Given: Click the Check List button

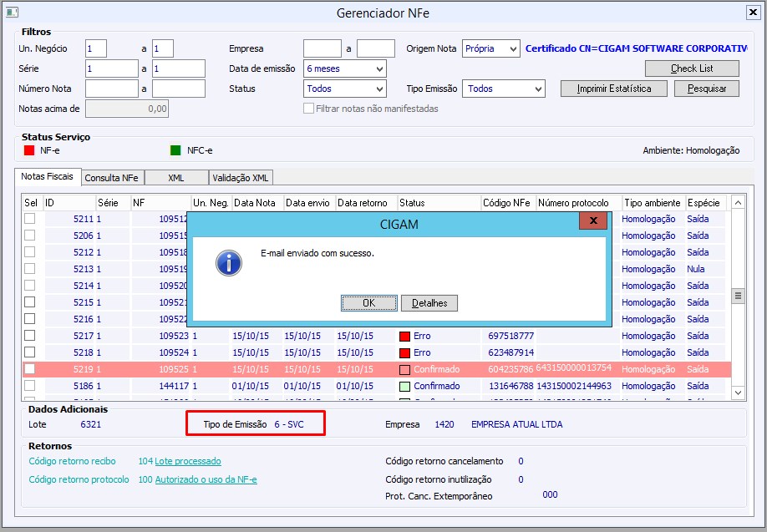Looking at the screenshot, I should (x=692, y=68).
